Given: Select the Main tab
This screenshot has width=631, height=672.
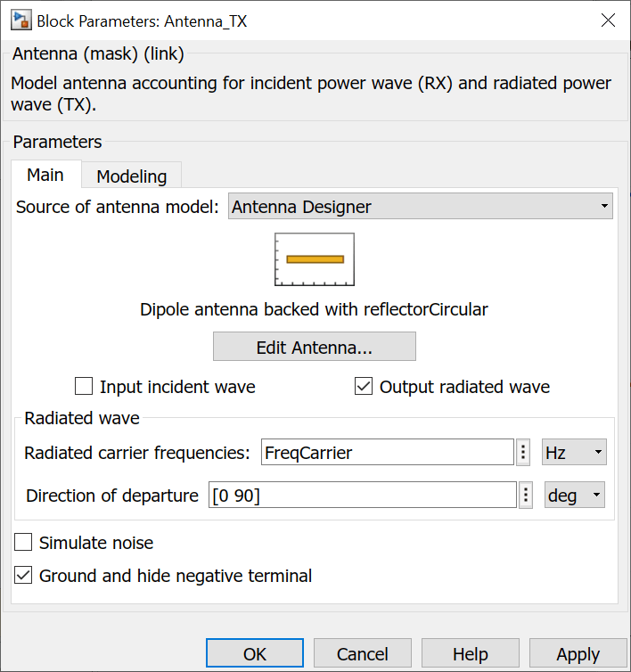Looking at the screenshot, I should 45,175.
